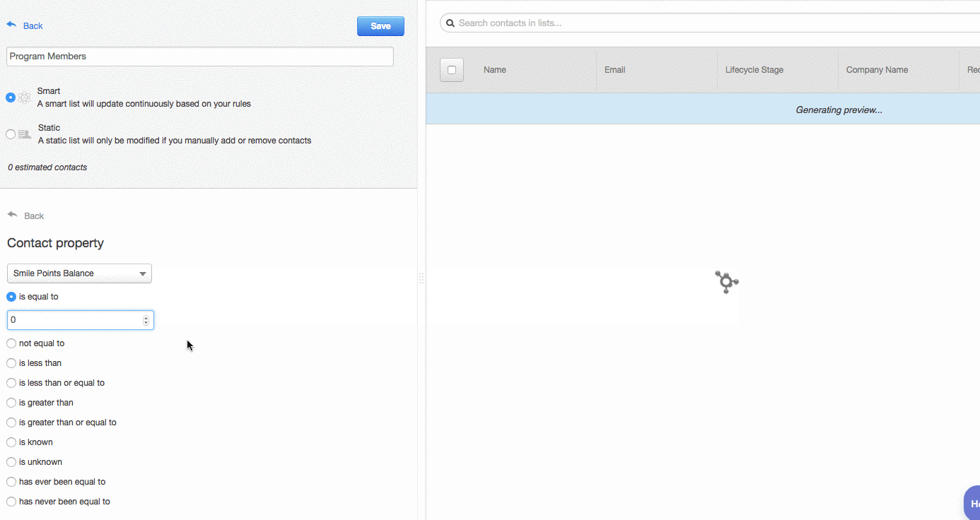Choose 'is less than or equal to'
The height and width of the screenshot is (520, 980).
[x=11, y=383]
